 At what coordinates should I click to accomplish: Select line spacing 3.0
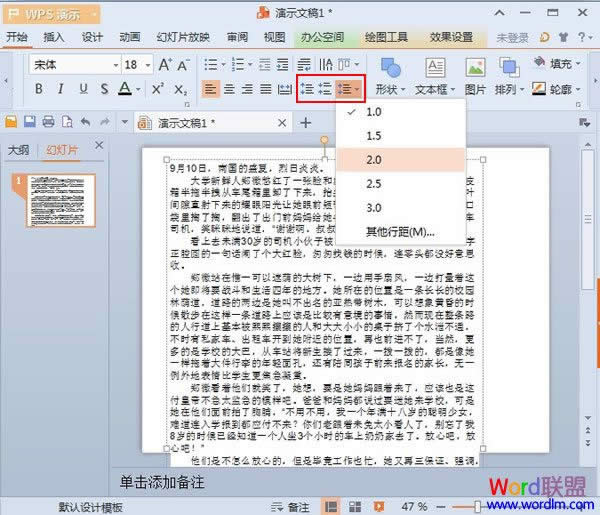tap(401, 208)
